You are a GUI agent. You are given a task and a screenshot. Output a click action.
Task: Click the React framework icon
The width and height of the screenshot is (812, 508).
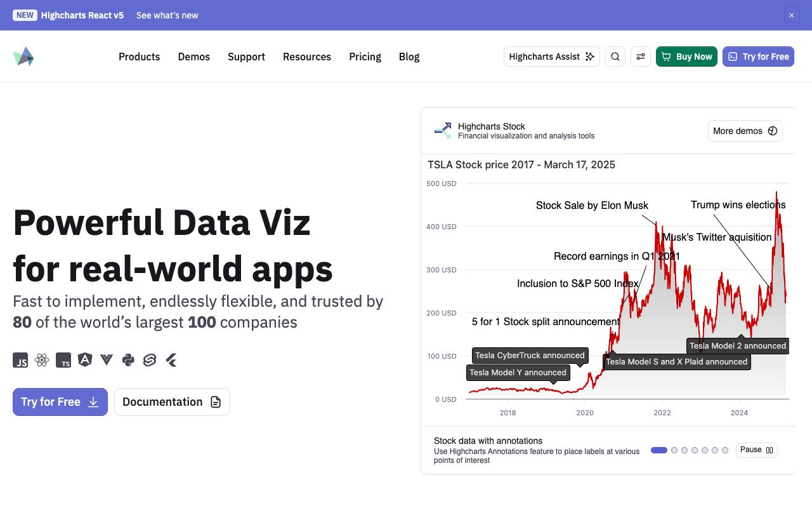(42, 360)
